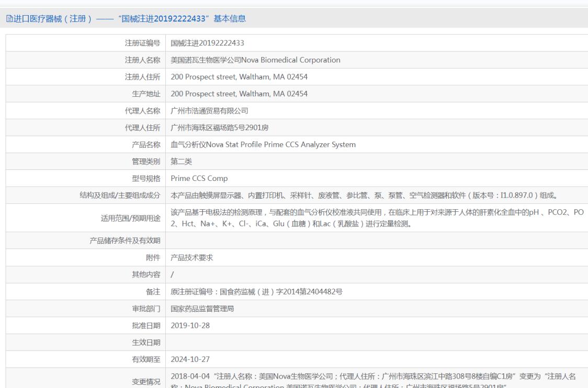Select the 代理人名称 label
588x388 pixels.
142,111
